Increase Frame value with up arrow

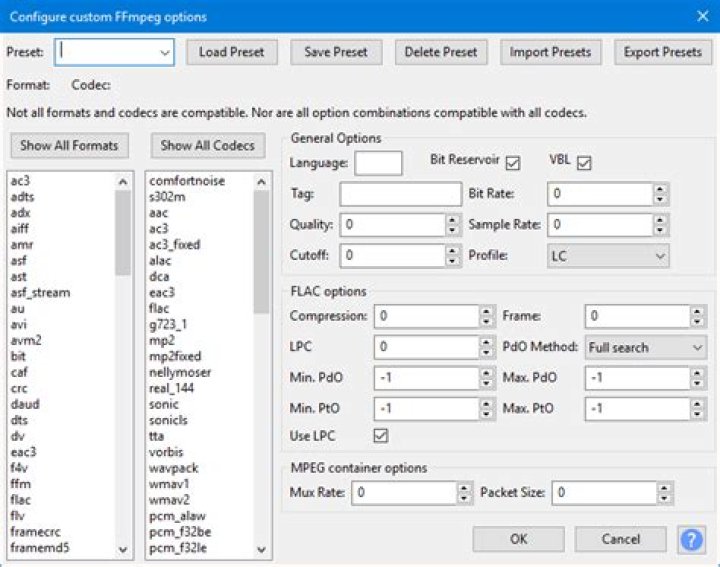(698, 311)
